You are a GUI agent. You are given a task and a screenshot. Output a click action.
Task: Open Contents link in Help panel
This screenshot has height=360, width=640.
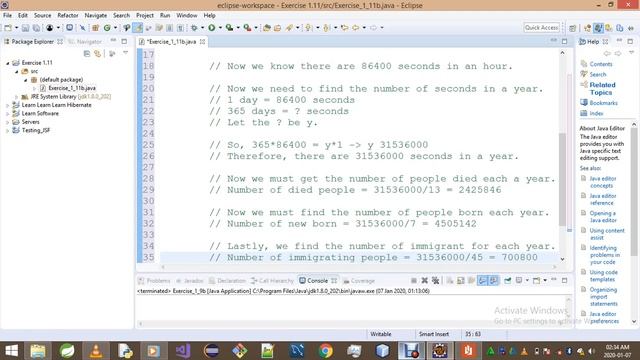(x=601, y=64)
